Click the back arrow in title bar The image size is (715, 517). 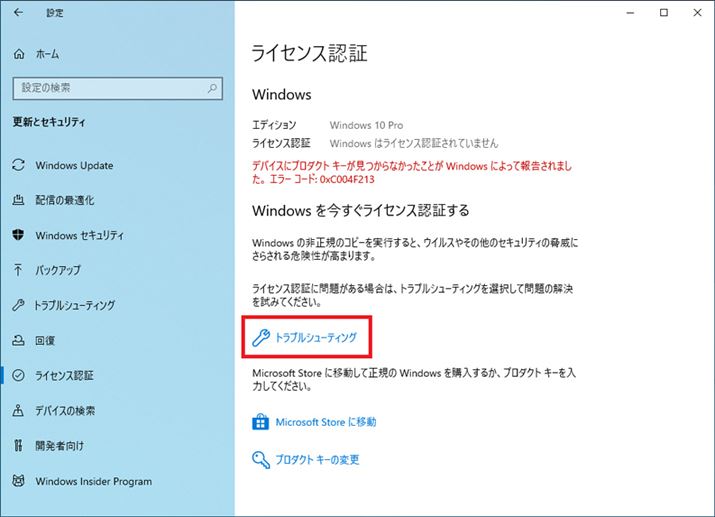[18, 12]
